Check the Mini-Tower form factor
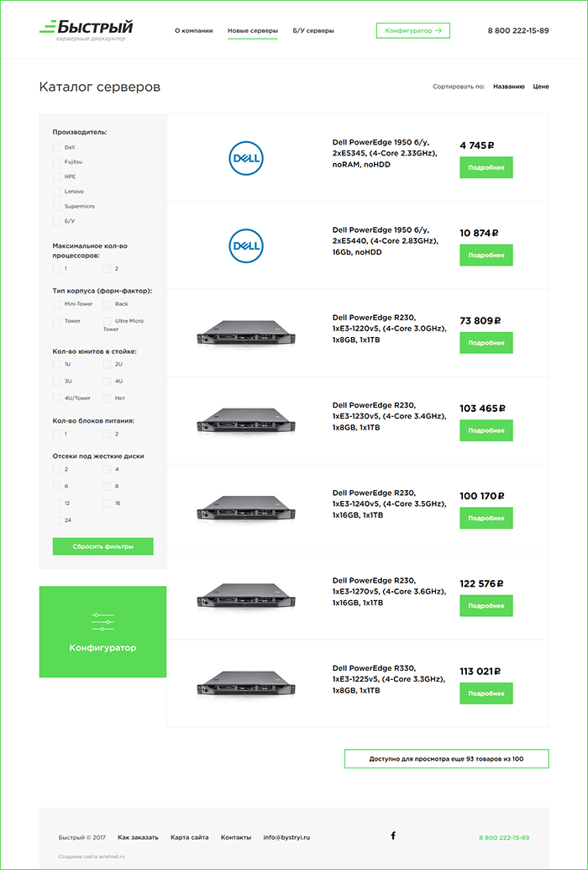 56,304
